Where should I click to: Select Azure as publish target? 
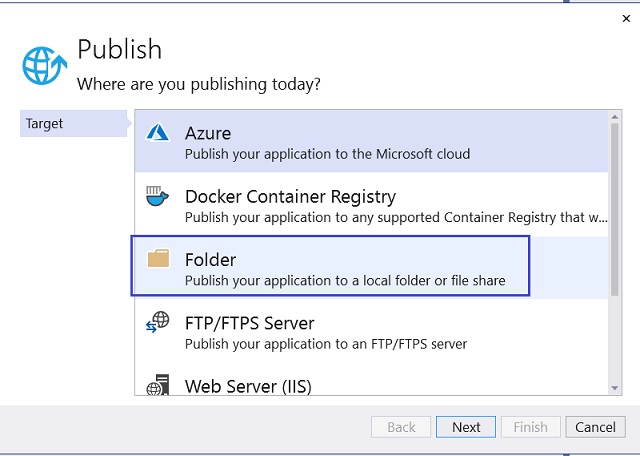pos(371,141)
